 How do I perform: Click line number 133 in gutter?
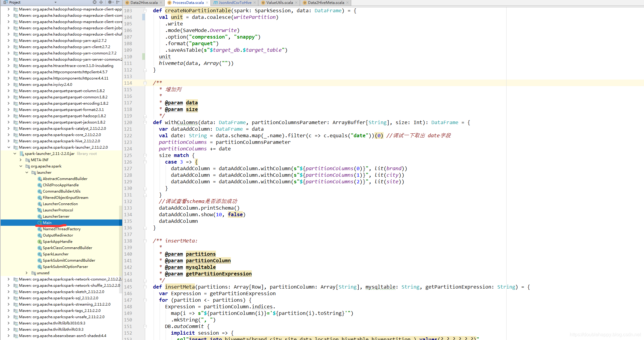coord(128,208)
